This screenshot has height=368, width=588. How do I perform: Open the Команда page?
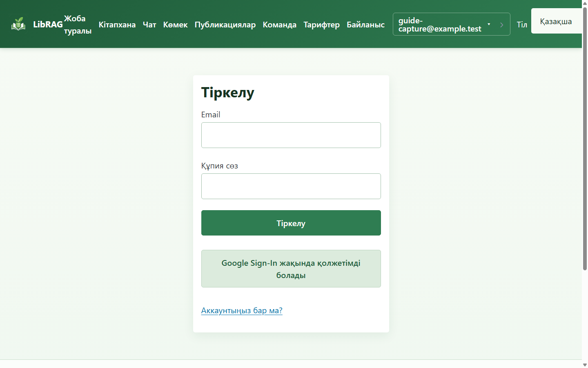[280, 25]
